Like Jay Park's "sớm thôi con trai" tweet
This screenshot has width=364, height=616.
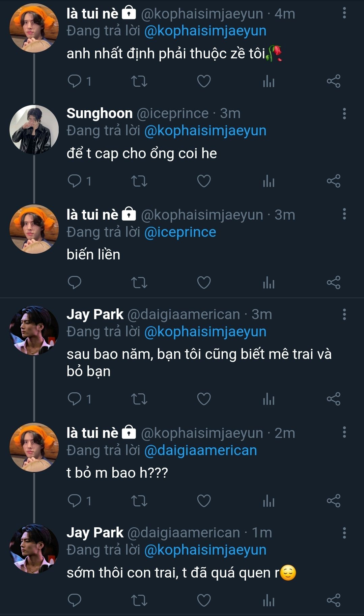coord(204,600)
